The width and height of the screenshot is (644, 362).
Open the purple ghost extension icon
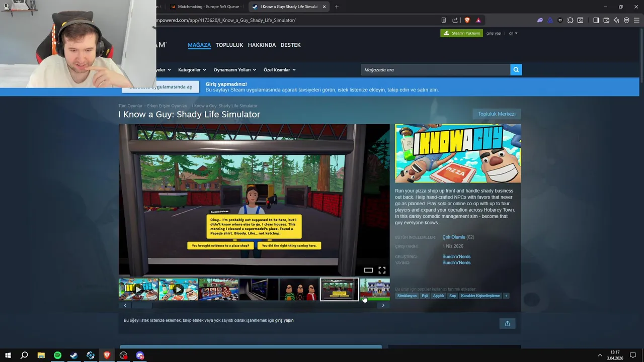(540, 20)
